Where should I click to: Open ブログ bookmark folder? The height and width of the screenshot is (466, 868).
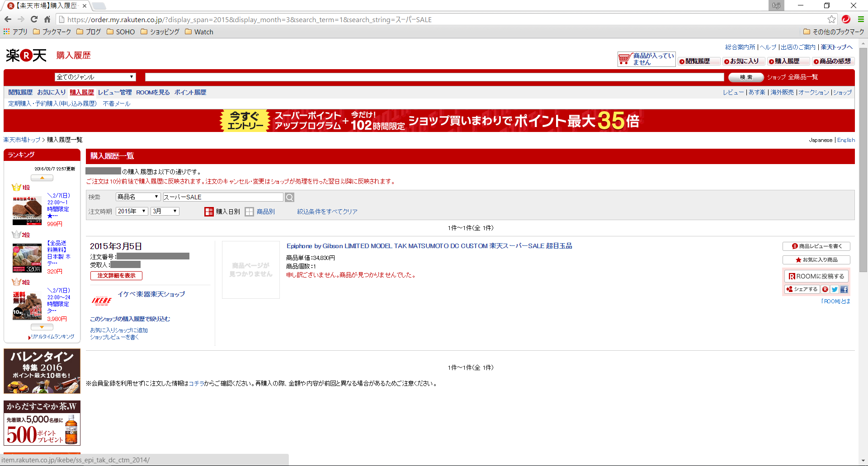(89, 32)
